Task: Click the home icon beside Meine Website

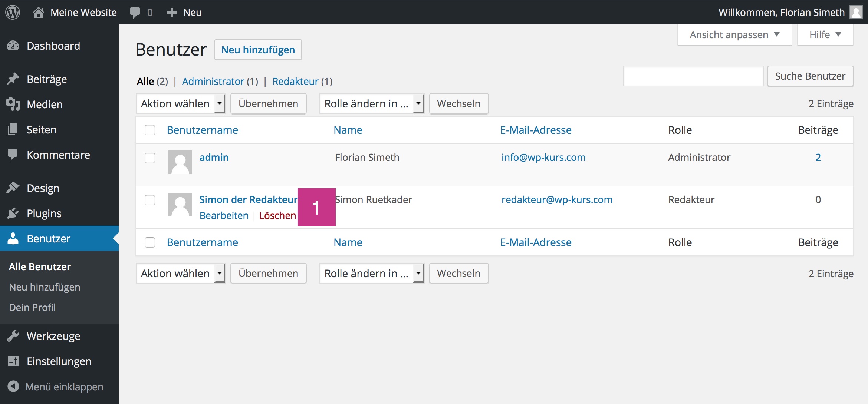Action: (x=39, y=12)
